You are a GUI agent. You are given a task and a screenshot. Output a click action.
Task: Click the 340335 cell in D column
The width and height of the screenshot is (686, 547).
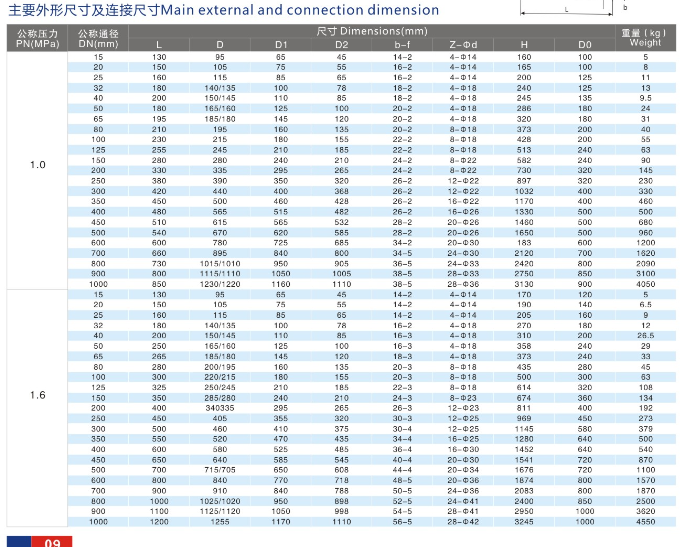tap(220, 408)
